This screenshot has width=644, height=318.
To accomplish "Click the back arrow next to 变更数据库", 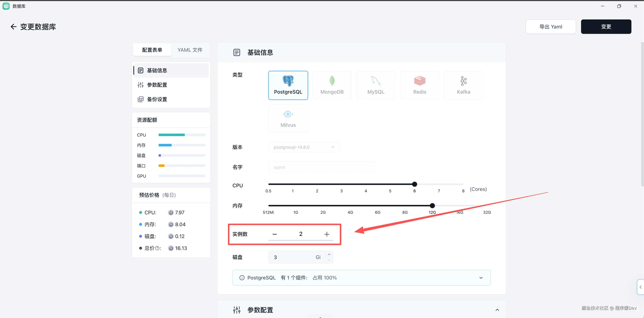I will 13,27.
